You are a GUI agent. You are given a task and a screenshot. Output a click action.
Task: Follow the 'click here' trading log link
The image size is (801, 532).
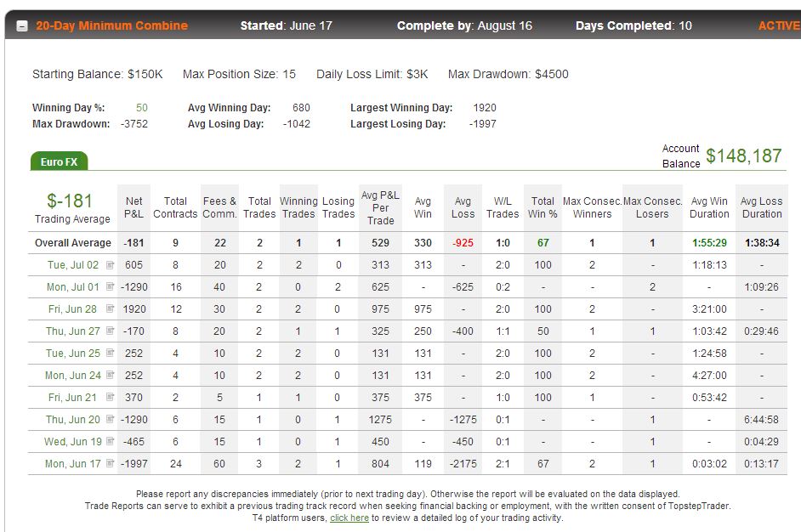tap(349, 518)
